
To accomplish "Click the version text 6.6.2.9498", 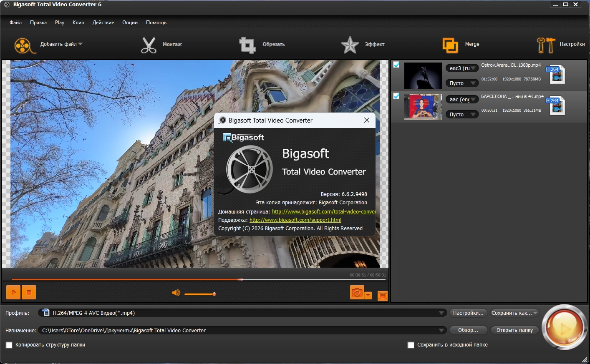I will (x=354, y=194).
